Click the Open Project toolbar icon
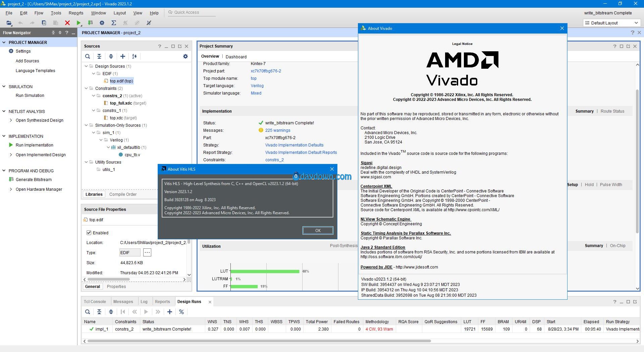The image size is (644, 352). click(x=9, y=23)
